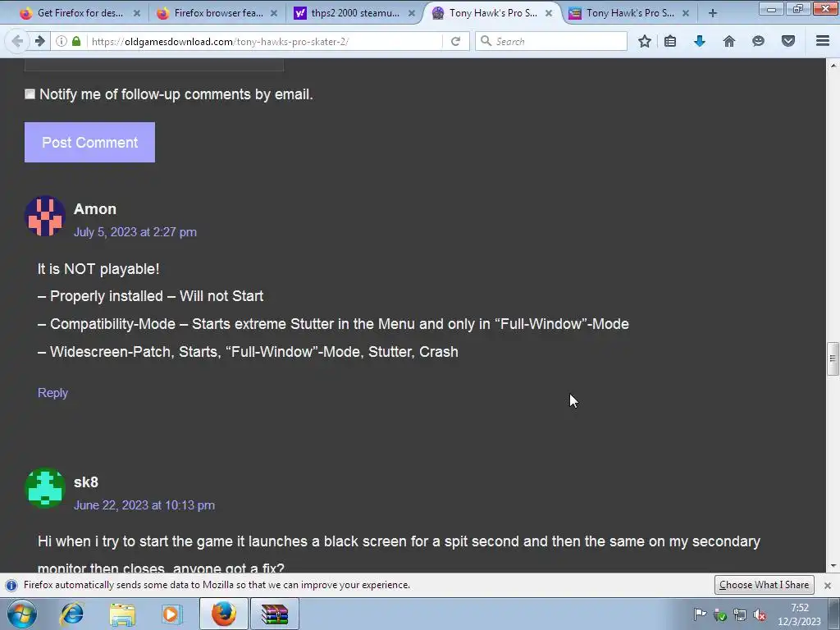Close the last Tony Hawk's Pro S... tab
This screenshot has width=840, height=630.
tap(686, 13)
